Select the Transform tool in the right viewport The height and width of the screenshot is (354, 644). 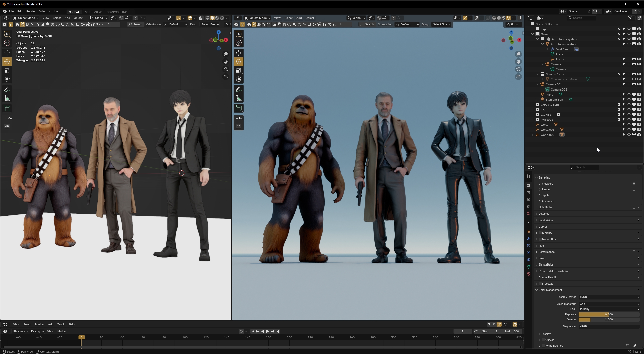tap(239, 79)
